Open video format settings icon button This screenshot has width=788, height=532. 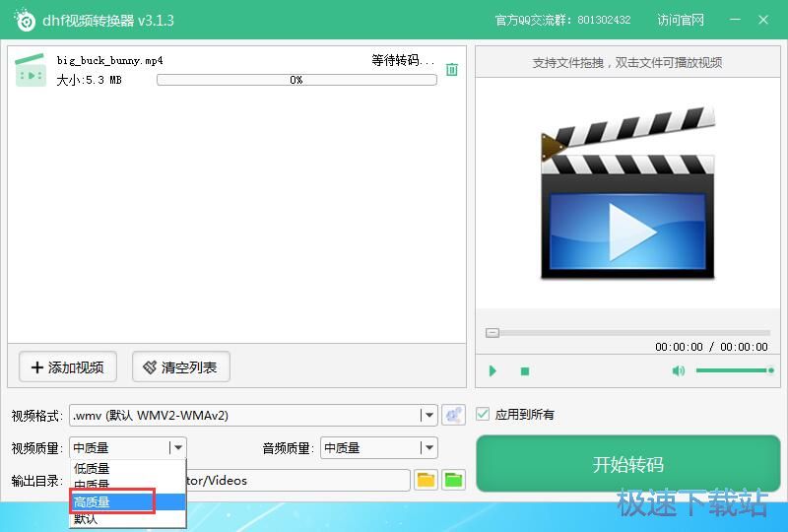point(453,416)
